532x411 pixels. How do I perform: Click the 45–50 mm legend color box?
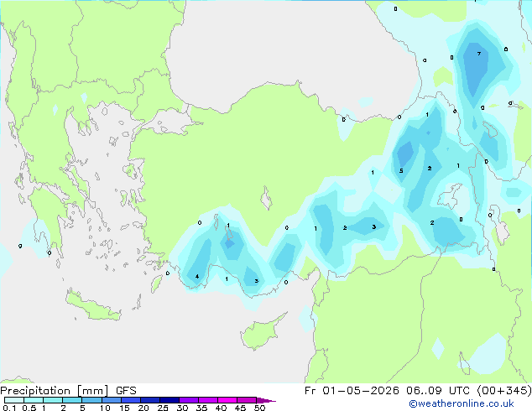[x=247, y=400]
